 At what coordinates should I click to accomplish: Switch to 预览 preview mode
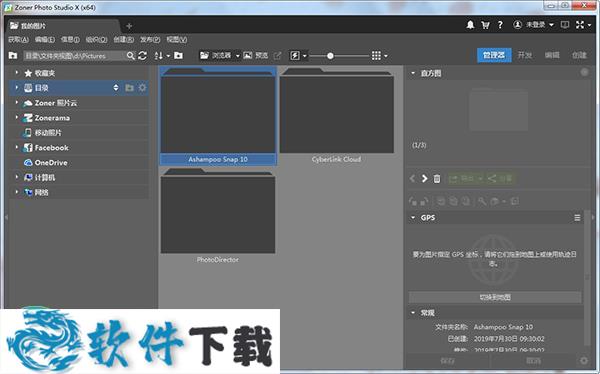click(256, 56)
